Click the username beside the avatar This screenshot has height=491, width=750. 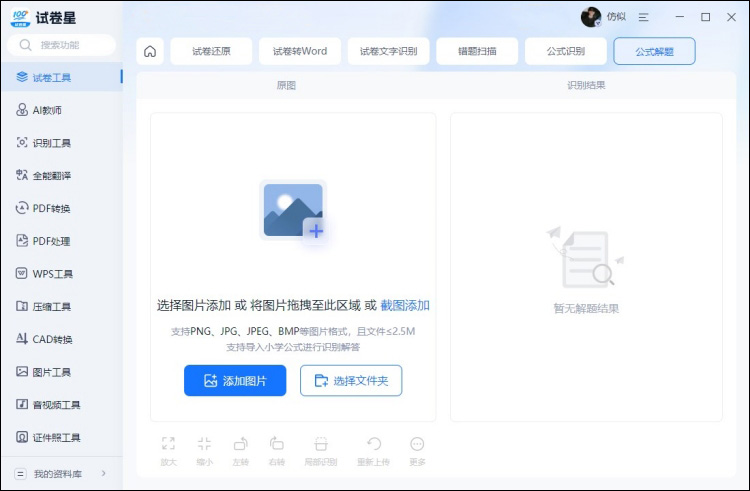[x=616, y=17]
